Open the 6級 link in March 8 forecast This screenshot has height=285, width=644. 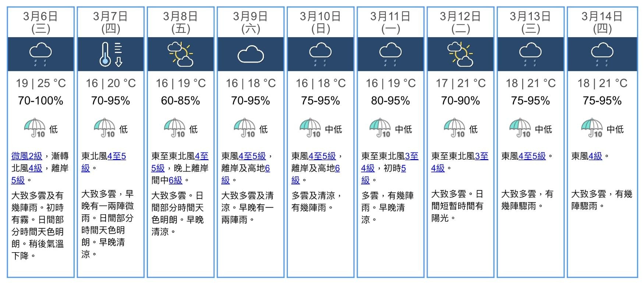point(176,180)
